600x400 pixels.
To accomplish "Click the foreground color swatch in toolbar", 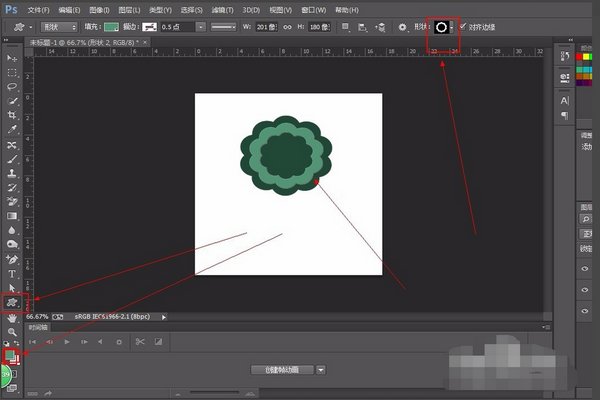I will click(9, 352).
